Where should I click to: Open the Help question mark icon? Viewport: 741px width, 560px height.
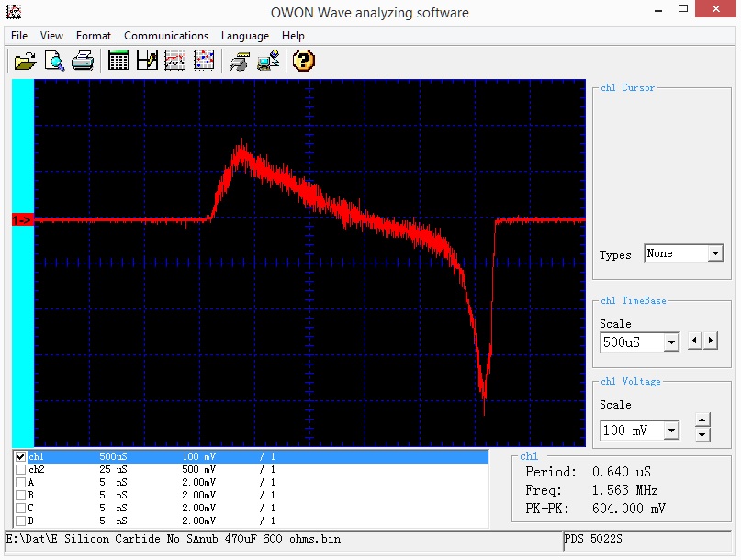tap(303, 61)
